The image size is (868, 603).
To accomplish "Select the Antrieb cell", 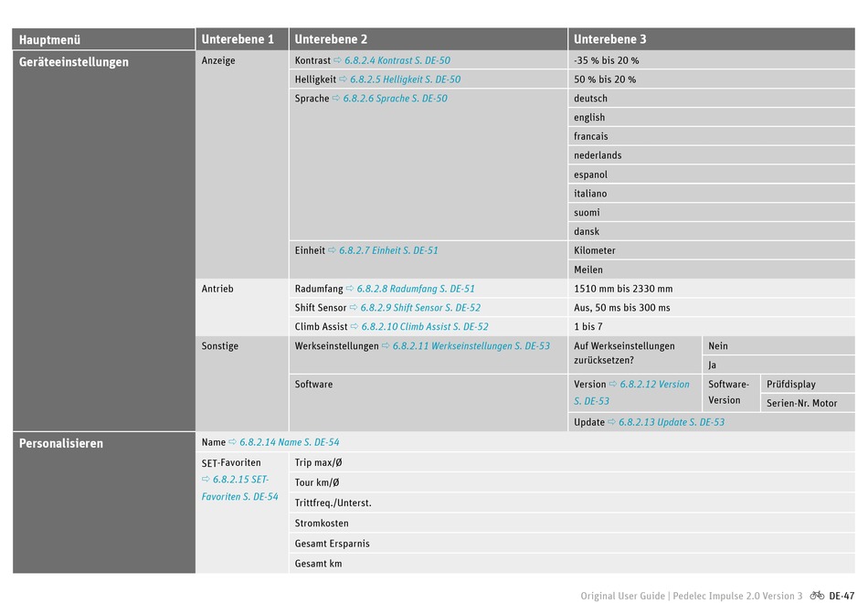I will click(x=242, y=307).
